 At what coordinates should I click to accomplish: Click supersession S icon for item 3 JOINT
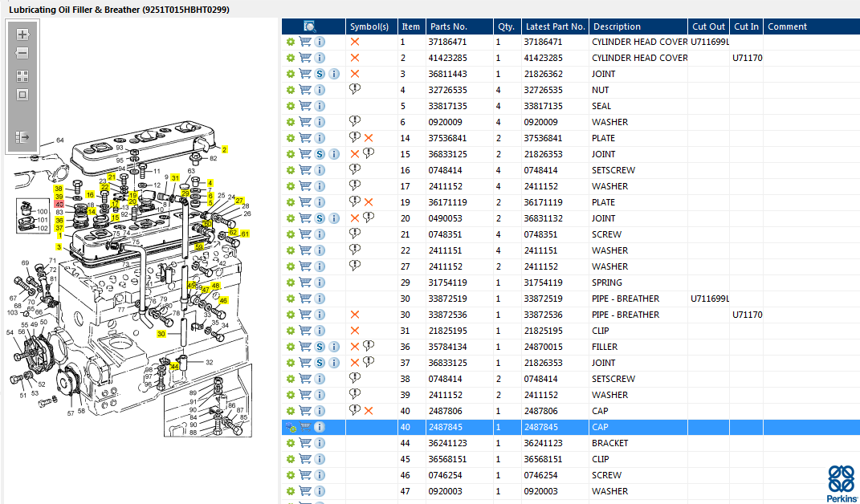click(x=320, y=74)
